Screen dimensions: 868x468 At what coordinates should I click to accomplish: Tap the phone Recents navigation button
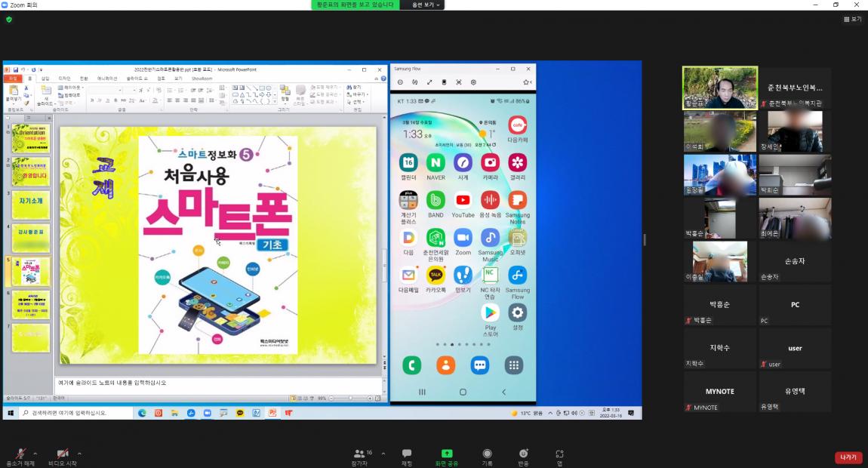point(422,392)
